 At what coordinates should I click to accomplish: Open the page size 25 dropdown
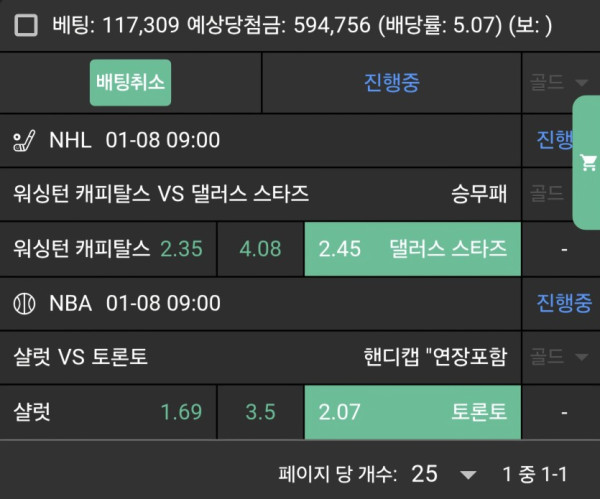[440, 473]
